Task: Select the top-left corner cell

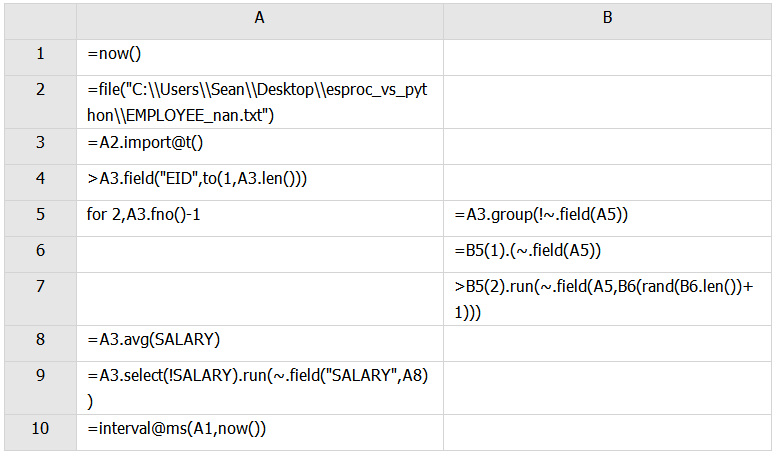Action: [x=40, y=21]
